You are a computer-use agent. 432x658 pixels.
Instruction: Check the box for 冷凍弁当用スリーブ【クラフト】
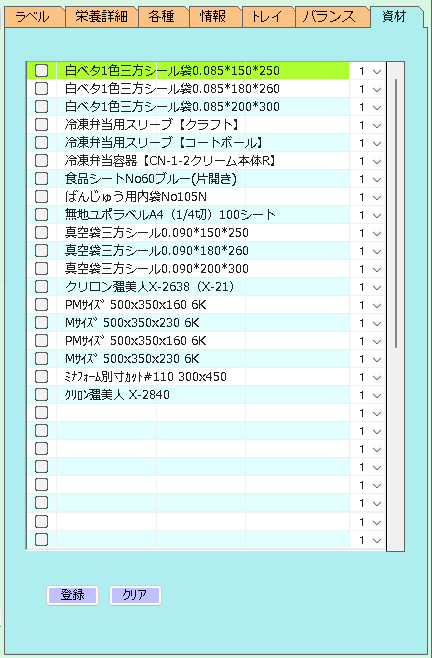pyautogui.click(x=41, y=125)
